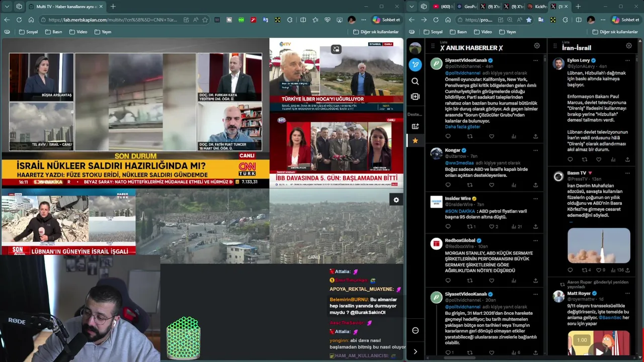The width and height of the screenshot is (644, 362).
Task: Open the #SONDAKİKA hashtag link
Action: [460, 211]
